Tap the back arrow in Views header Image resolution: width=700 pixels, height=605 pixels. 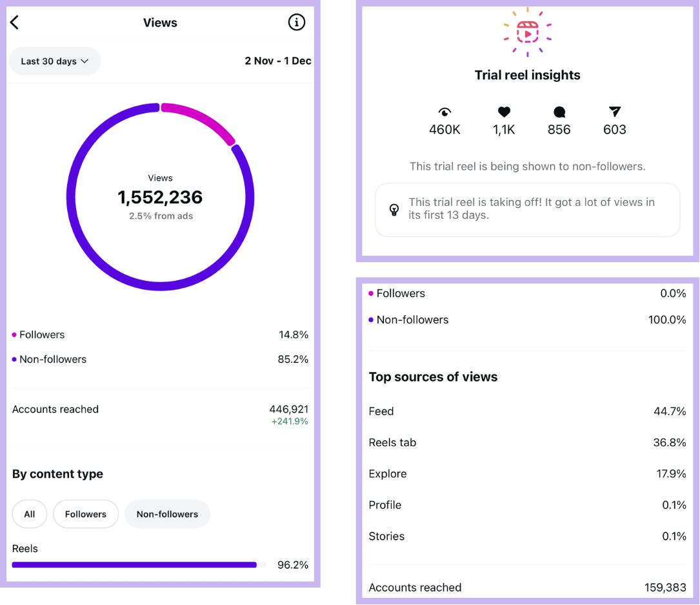[15, 23]
